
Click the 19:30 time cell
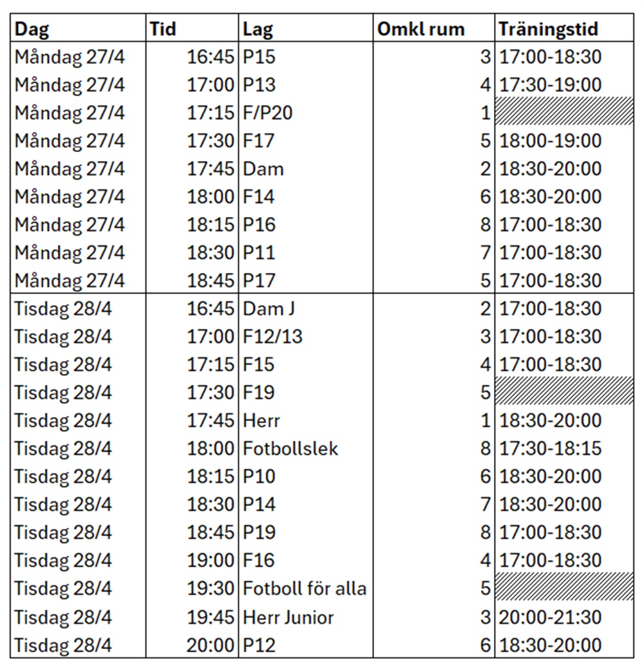(x=210, y=588)
